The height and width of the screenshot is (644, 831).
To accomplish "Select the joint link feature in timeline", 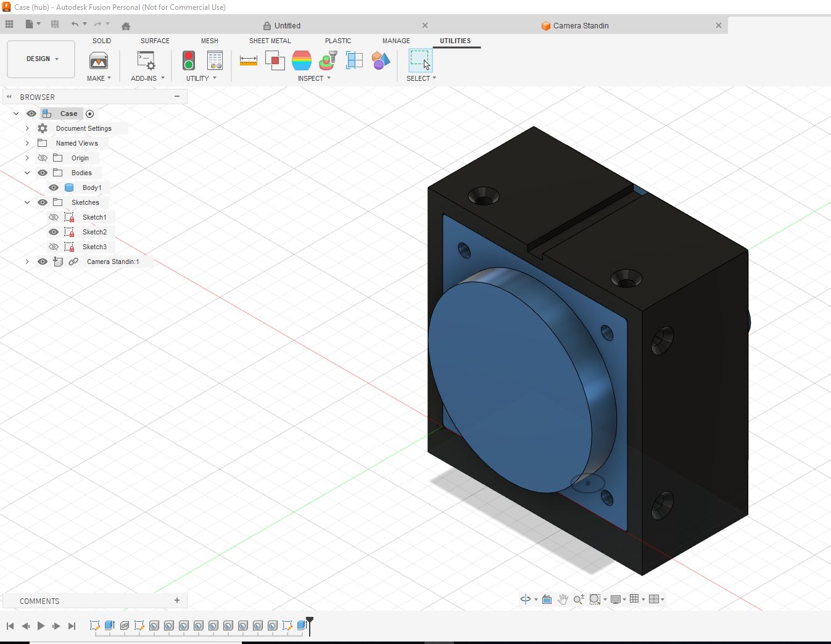I will 125,625.
